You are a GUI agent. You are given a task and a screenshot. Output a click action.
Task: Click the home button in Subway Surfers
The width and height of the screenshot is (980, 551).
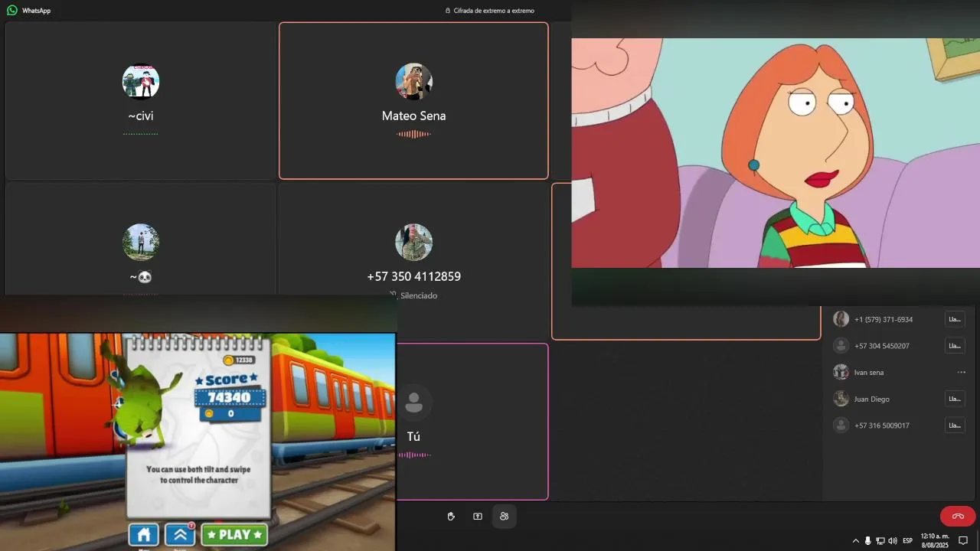coord(143,534)
